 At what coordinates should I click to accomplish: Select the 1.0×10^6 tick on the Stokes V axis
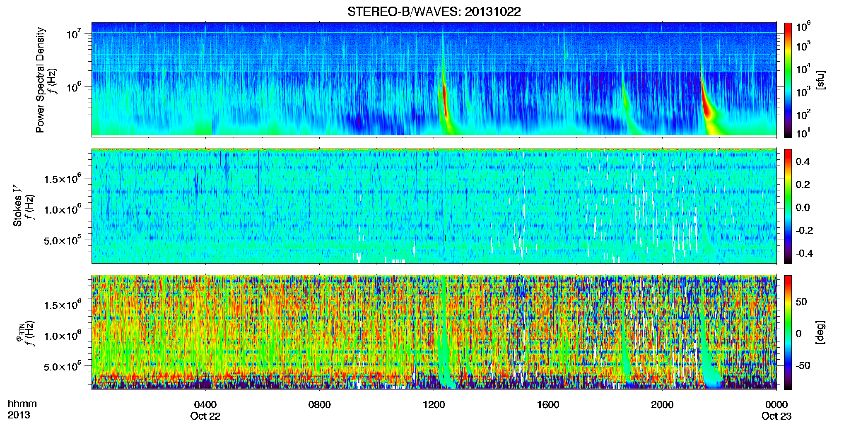(x=63, y=209)
